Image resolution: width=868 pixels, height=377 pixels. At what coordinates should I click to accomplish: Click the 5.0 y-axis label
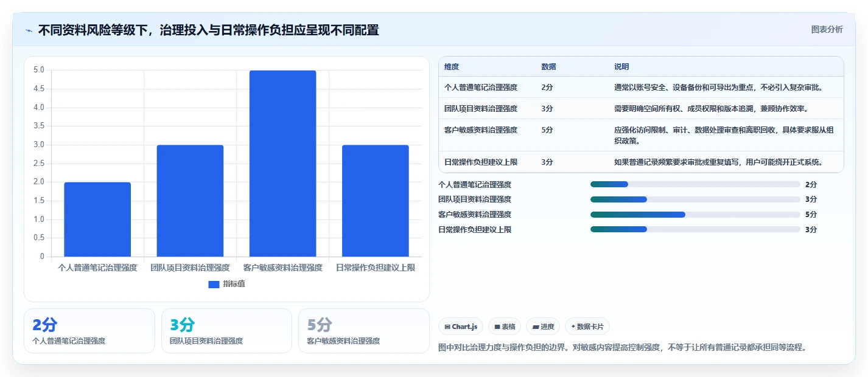38,71
